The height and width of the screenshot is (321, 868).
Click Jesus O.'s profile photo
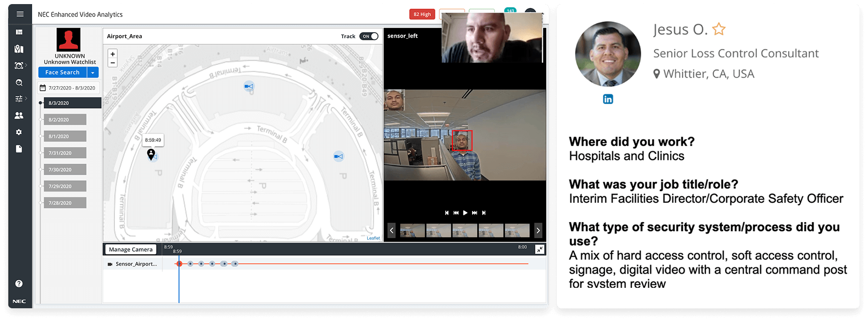[x=608, y=54]
